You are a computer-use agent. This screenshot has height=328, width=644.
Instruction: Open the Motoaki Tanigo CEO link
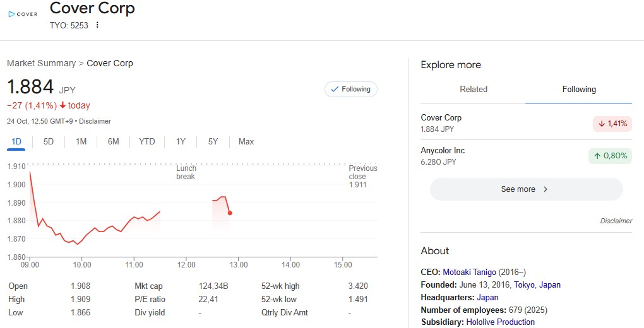[469, 272]
